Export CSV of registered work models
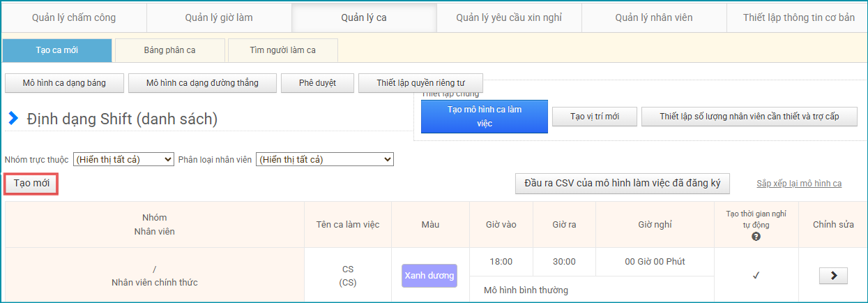Screen dimensions: 868x303 pos(622,184)
